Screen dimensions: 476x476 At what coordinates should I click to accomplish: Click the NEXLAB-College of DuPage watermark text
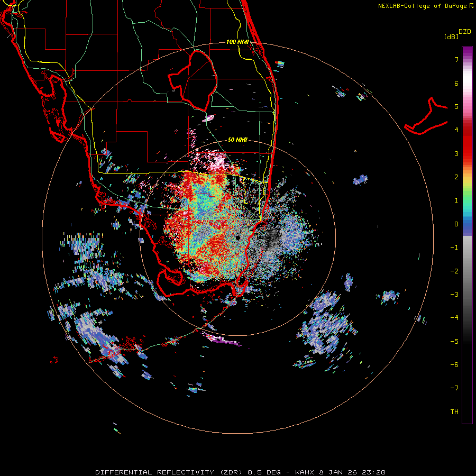point(425,6)
